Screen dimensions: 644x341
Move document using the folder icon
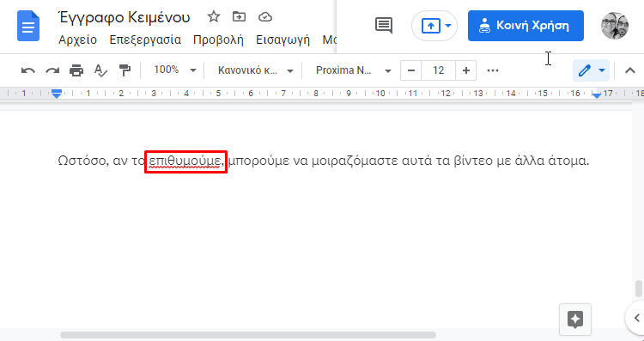(x=239, y=17)
